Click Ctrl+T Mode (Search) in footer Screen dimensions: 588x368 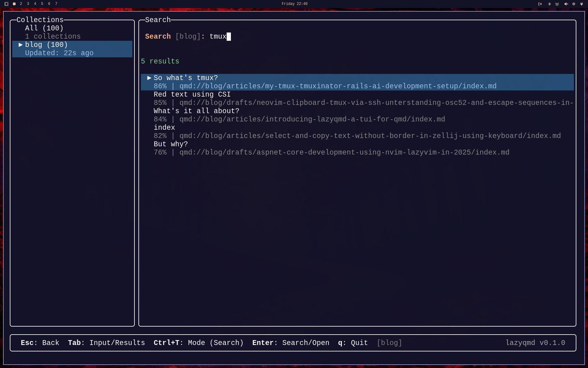click(198, 343)
